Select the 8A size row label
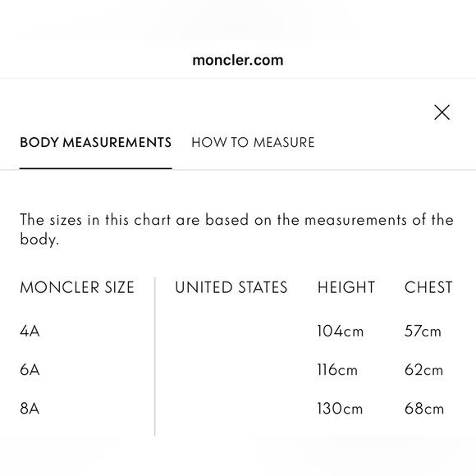The height and width of the screenshot is (476, 476). click(x=30, y=409)
